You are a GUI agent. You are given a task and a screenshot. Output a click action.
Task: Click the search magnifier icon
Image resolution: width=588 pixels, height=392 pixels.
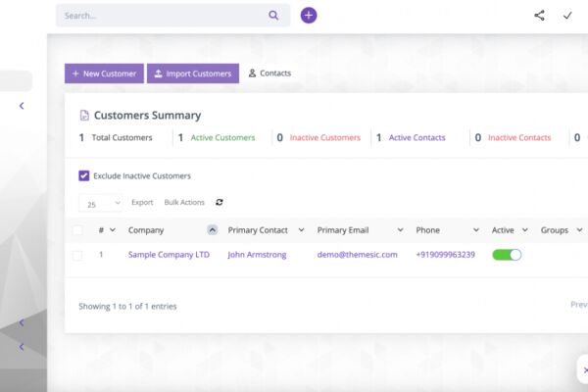(x=273, y=16)
